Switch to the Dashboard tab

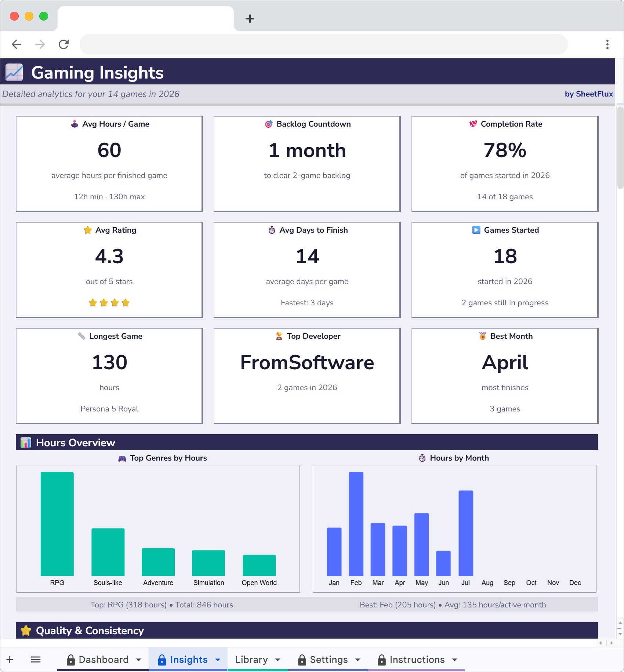click(104, 660)
